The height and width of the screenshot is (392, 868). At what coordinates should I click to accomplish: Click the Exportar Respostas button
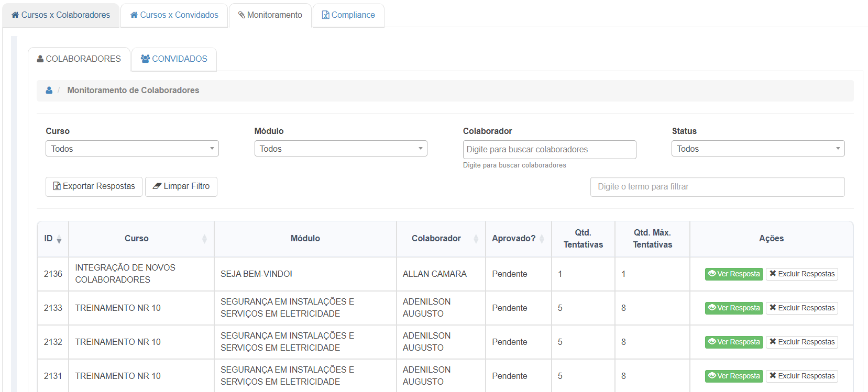point(94,187)
